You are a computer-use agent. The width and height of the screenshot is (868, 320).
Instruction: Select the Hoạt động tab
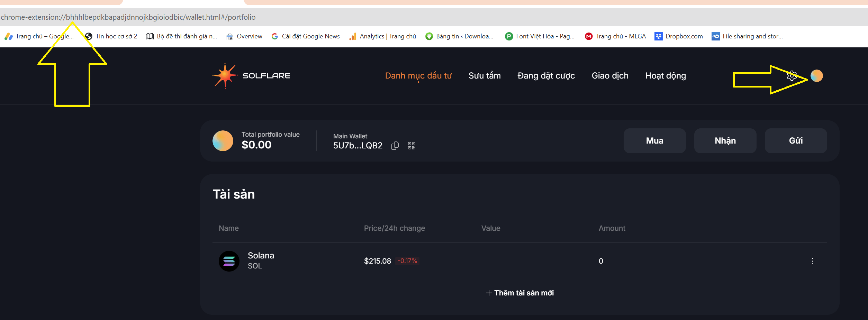pyautogui.click(x=666, y=76)
